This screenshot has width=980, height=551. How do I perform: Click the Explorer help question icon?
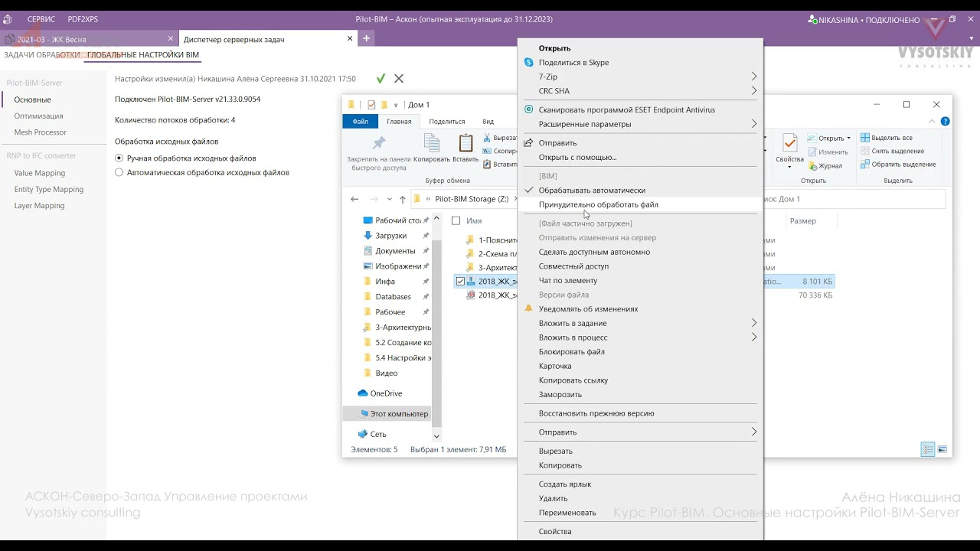coord(946,121)
